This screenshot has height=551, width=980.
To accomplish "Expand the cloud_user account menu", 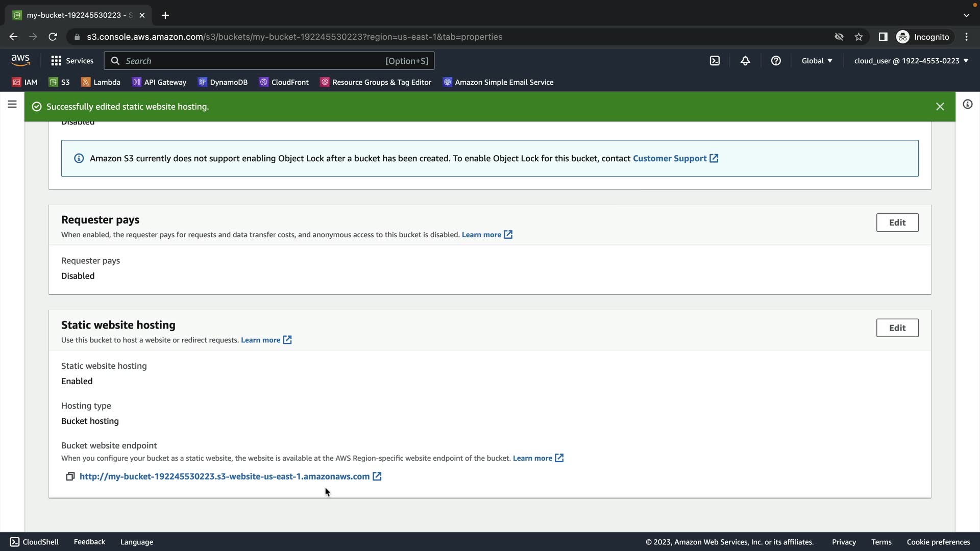I will pyautogui.click(x=911, y=61).
